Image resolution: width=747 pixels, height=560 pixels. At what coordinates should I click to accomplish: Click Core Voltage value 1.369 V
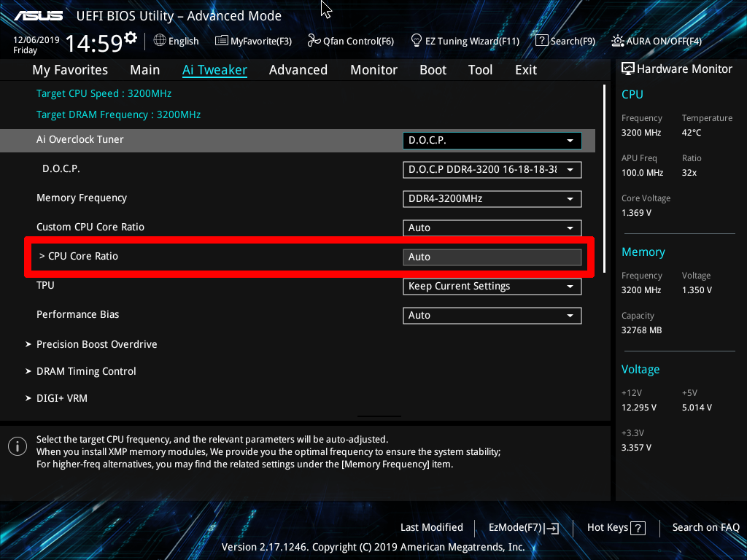pyautogui.click(x=636, y=213)
